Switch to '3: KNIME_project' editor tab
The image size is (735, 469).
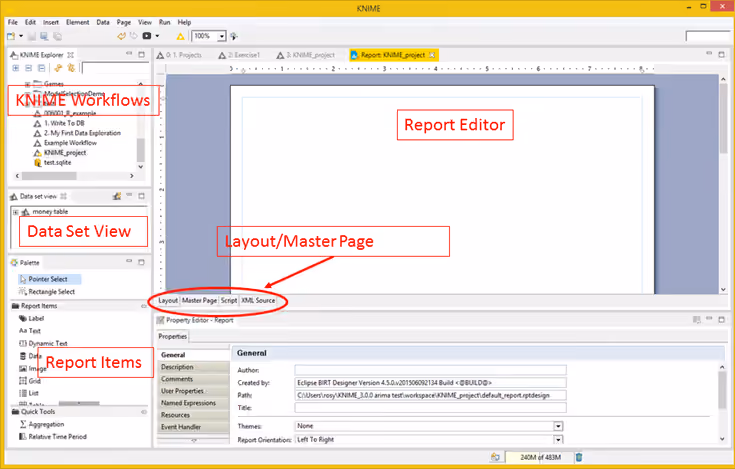(x=311, y=55)
